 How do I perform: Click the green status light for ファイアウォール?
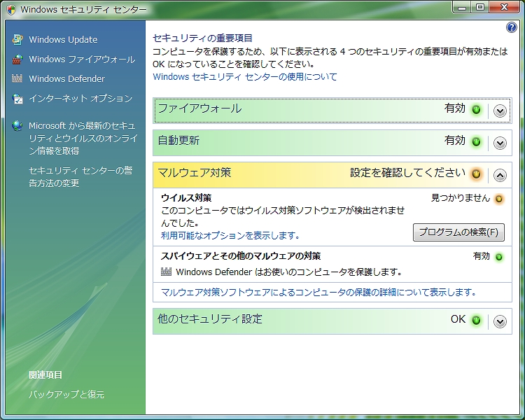477,110
